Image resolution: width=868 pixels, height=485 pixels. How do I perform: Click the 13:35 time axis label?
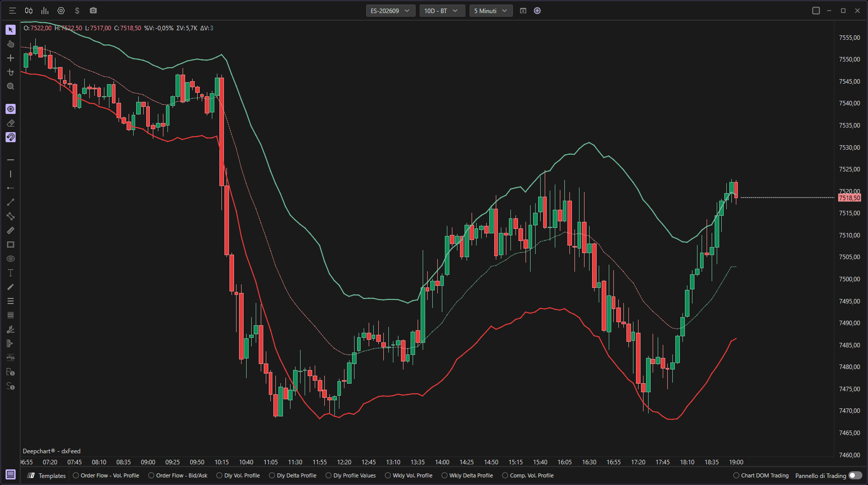[x=418, y=462]
